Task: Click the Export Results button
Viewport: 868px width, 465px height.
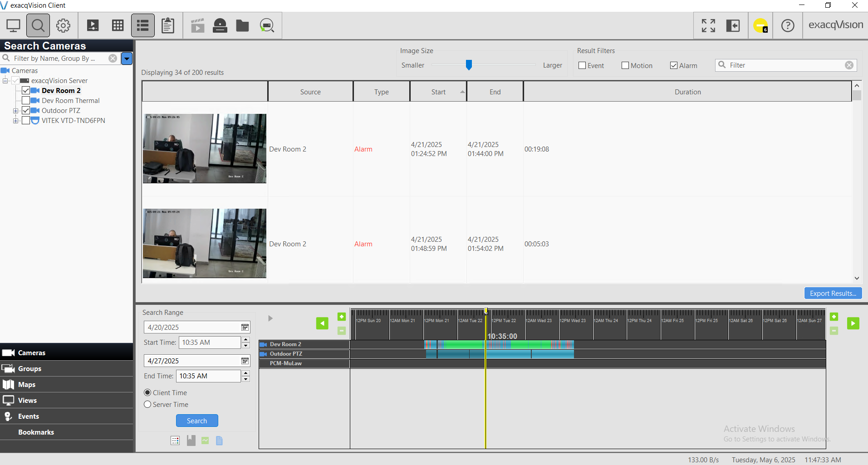Action: (833, 294)
